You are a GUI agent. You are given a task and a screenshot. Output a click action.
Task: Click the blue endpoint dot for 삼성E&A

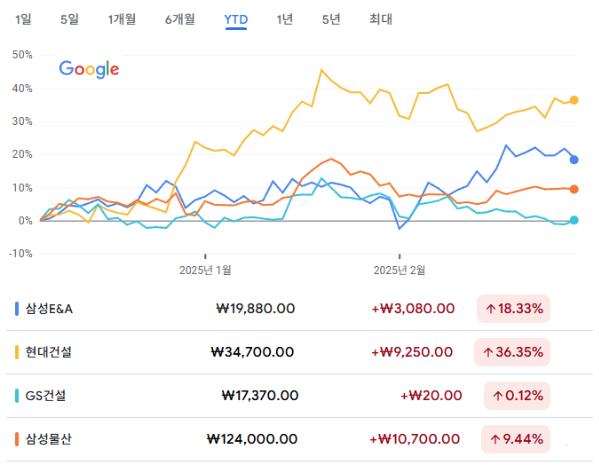pyautogui.click(x=574, y=160)
